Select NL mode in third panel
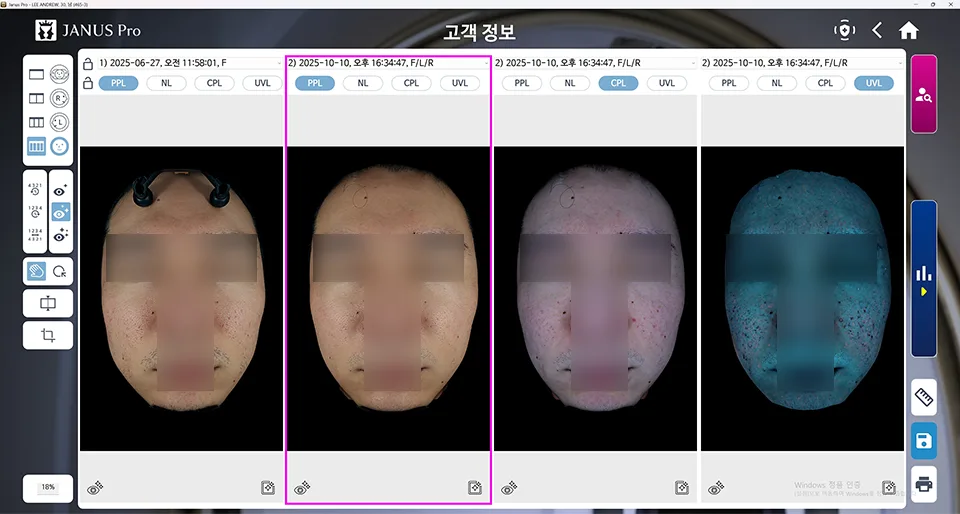The image size is (960, 514). click(x=570, y=83)
